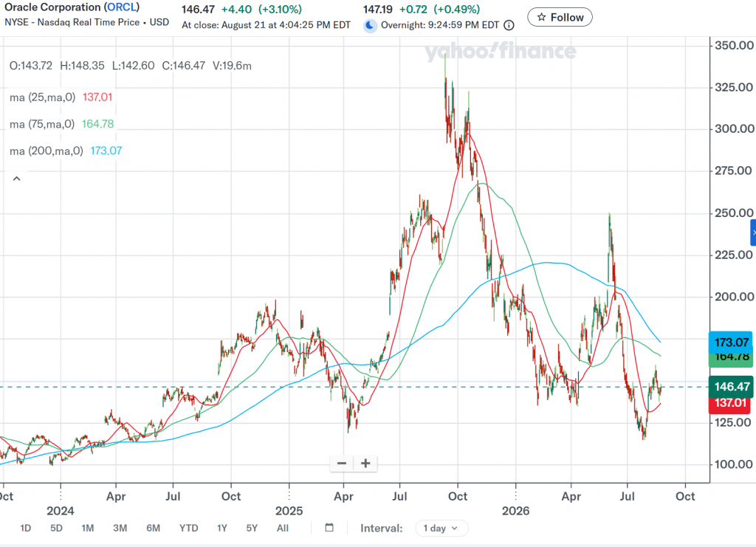Click the C:146.47 close price readout
The height and width of the screenshot is (547, 756).
(183, 66)
